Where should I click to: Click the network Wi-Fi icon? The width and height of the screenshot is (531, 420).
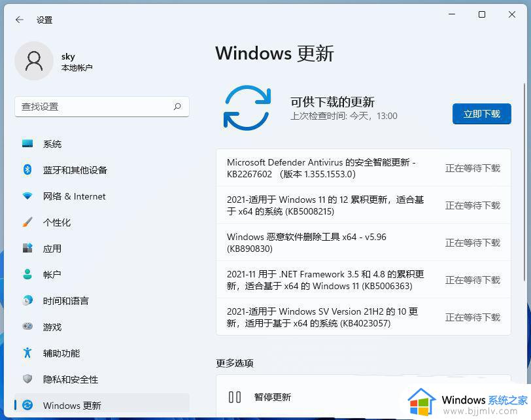27,196
